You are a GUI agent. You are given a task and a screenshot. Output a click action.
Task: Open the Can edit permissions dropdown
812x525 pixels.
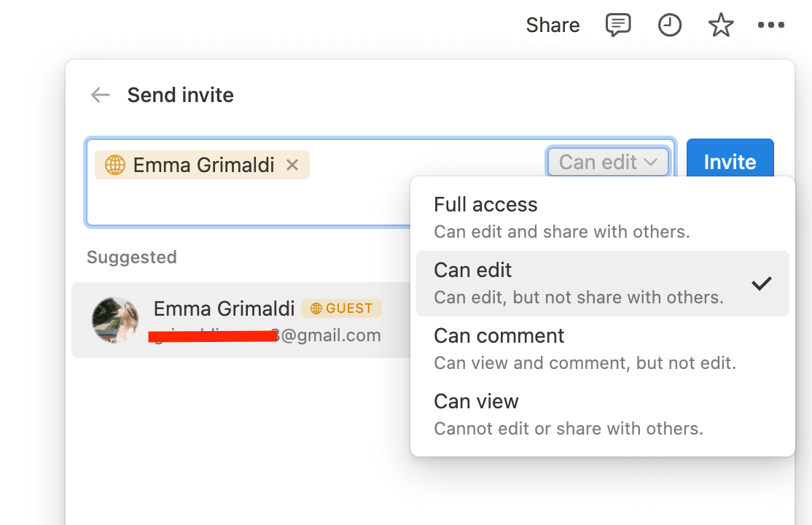tap(608, 161)
